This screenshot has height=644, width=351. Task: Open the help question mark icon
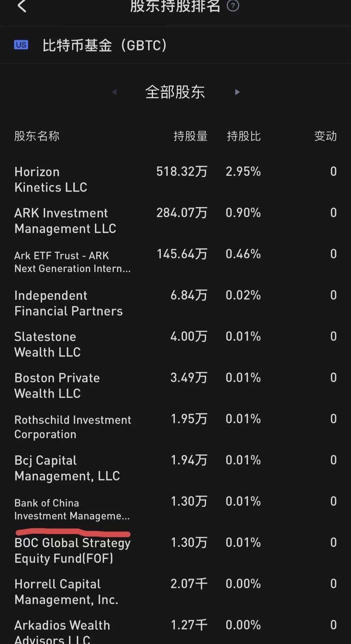[233, 6]
